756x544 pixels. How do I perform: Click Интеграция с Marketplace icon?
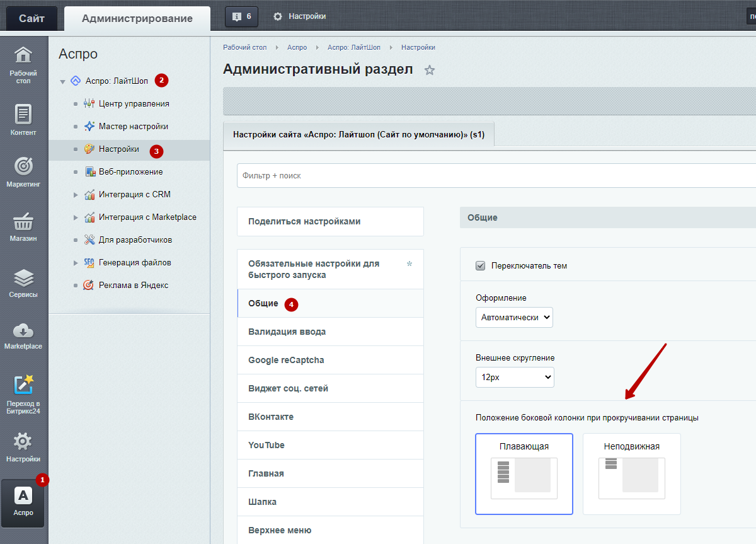(x=89, y=217)
